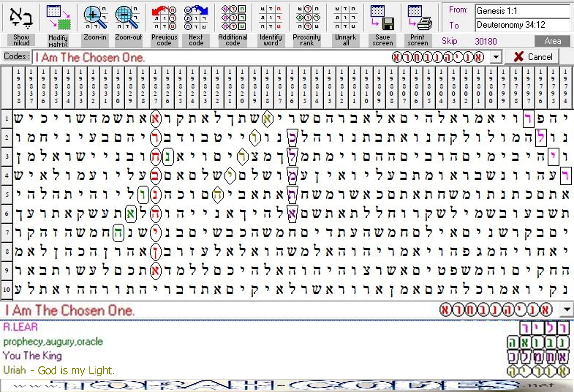This screenshot has width=574, height=392.
Task: Click purple boxed resh in row 1
Action: [x=528, y=119]
